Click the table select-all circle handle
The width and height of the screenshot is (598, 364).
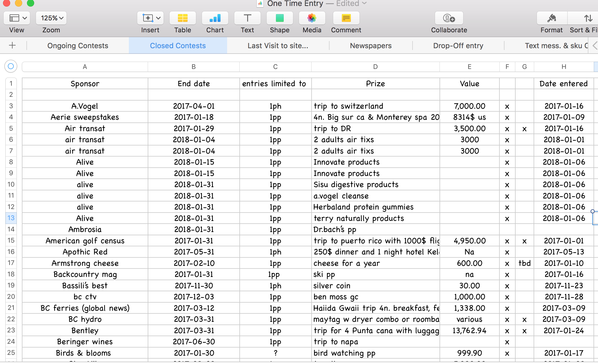tap(11, 66)
